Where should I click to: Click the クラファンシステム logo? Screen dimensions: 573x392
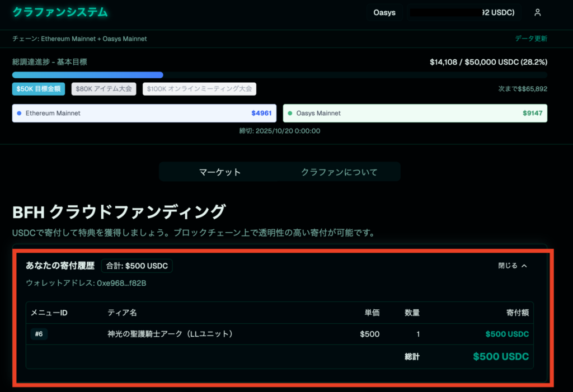click(60, 12)
